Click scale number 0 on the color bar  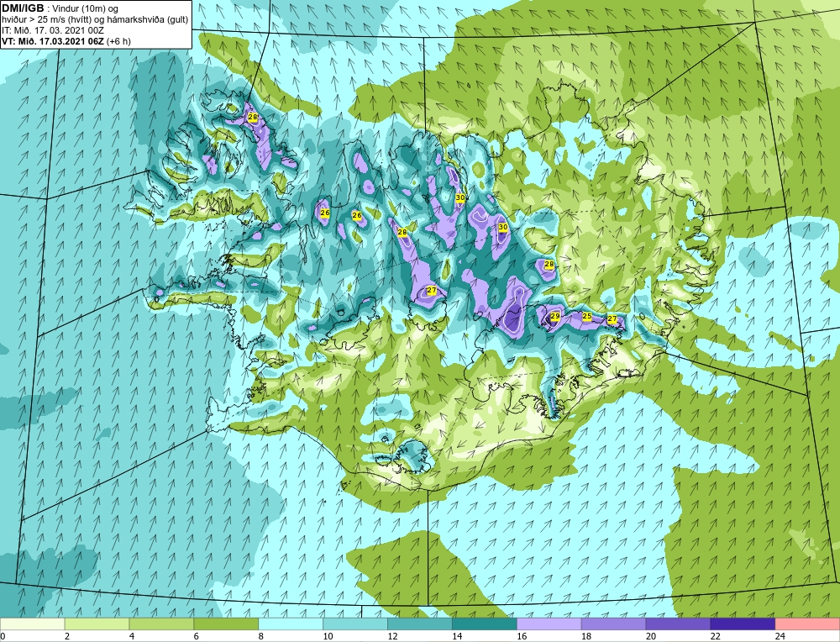[3, 636]
